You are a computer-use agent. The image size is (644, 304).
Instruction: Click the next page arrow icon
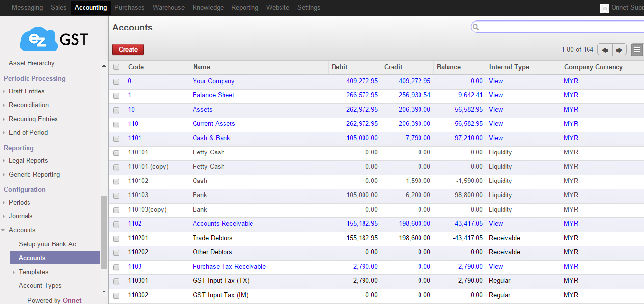pos(619,49)
